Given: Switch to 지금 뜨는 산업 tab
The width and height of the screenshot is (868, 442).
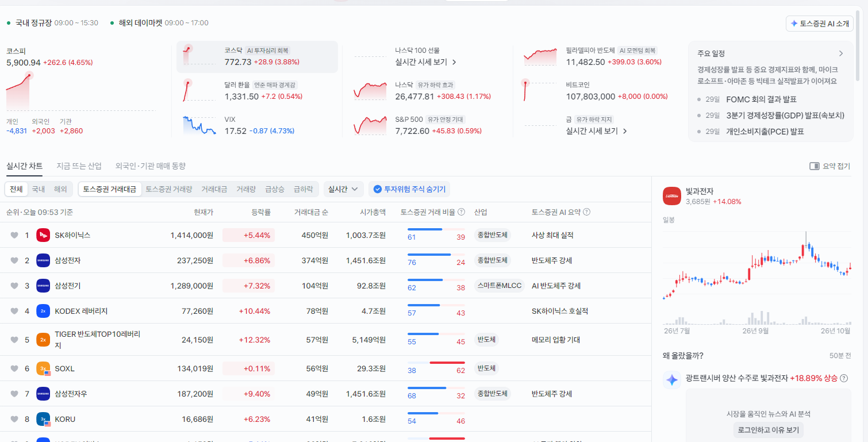Looking at the screenshot, I should point(79,166).
